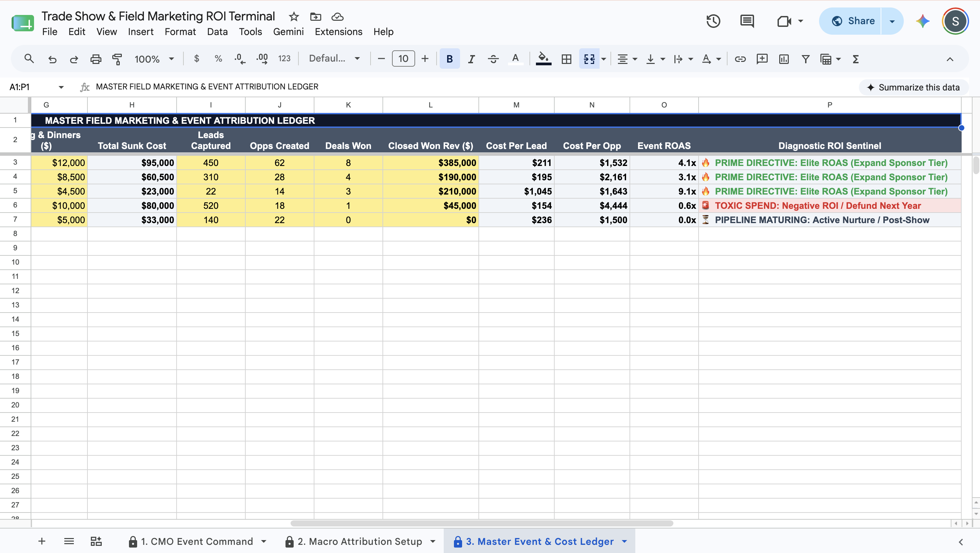Image resolution: width=980 pixels, height=553 pixels.
Task: Undo the last action
Action: pos(52,59)
